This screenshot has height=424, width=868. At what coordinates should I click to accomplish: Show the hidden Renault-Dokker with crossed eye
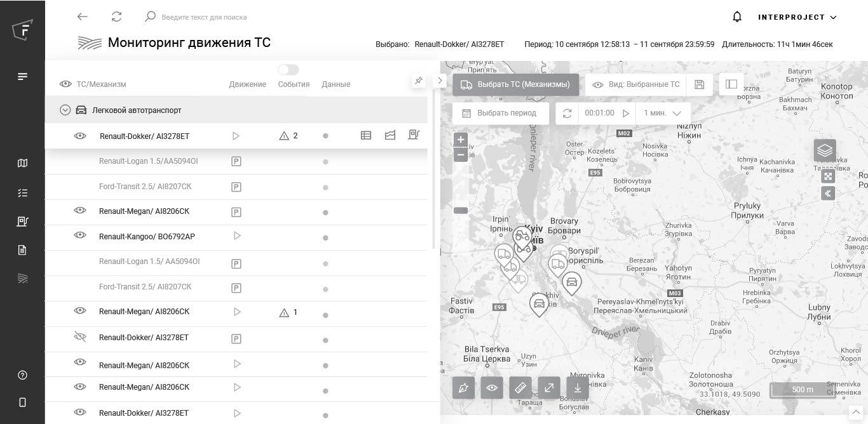(80, 336)
